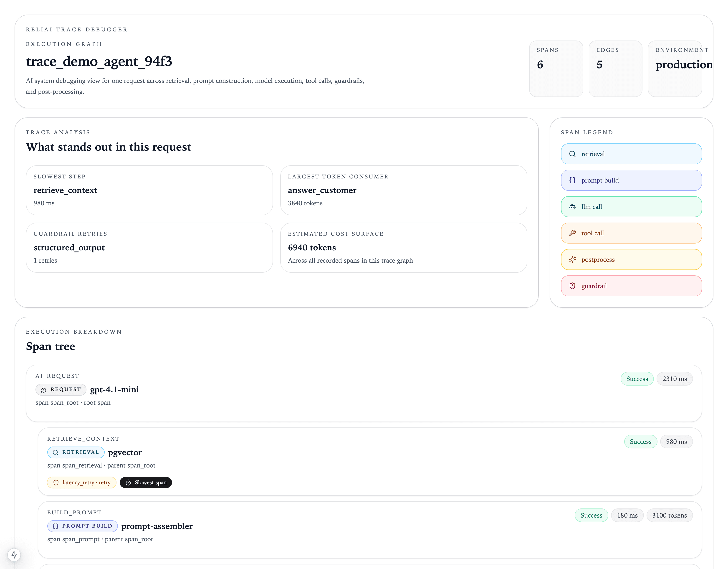Click the tool call wrench icon
The width and height of the screenshot is (728, 569).
coord(572,233)
